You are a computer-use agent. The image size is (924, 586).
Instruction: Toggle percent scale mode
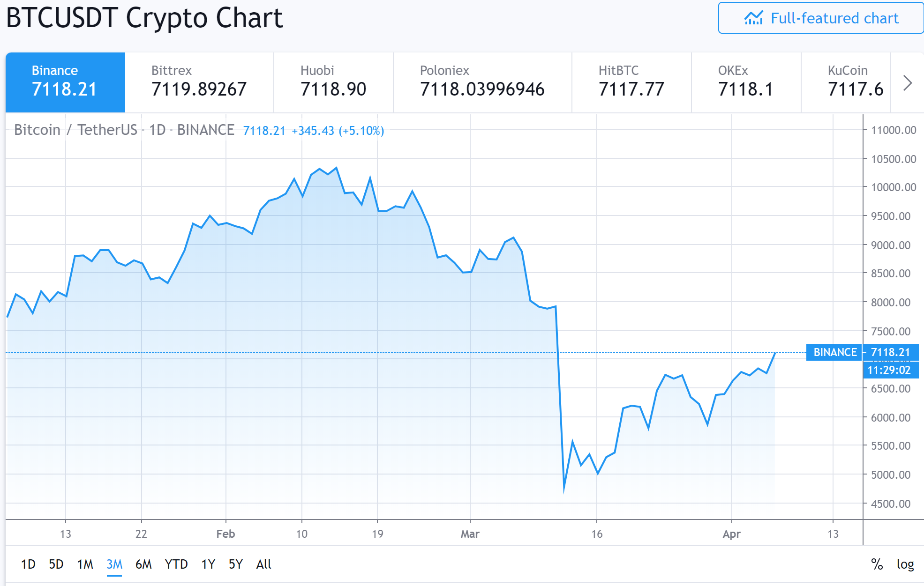tap(877, 564)
